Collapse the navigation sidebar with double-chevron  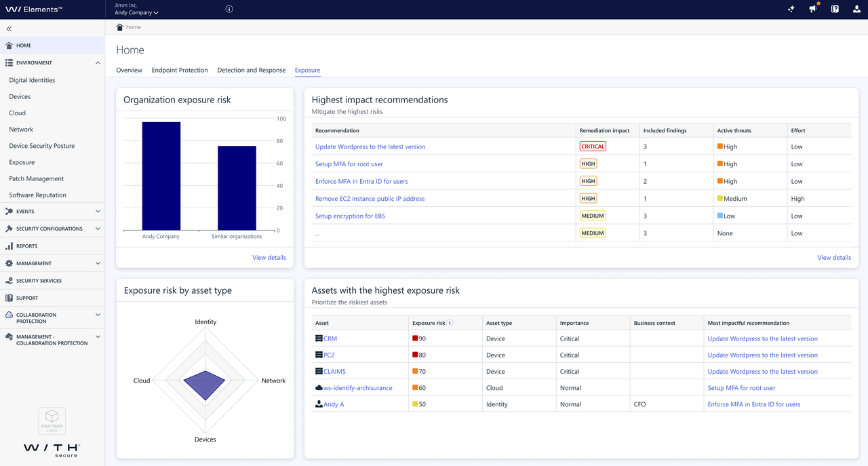9,28
